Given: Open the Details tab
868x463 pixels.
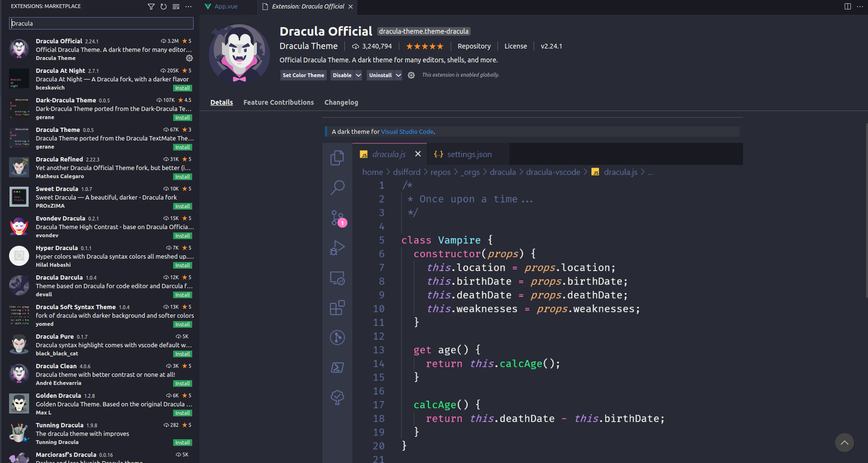Looking at the screenshot, I should [221, 102].
